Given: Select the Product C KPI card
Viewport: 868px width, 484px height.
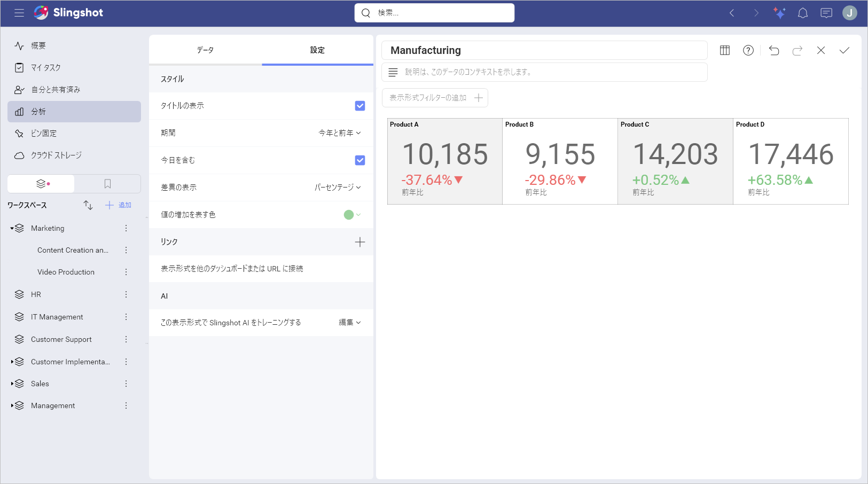Looking at the screenshot, I should pyautogui.click(x=676, y=161).
